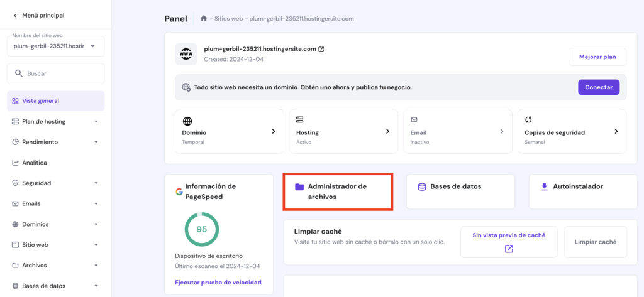Go back to Menú principal
This screenshot has height=297, width=644.
point(38,15)
